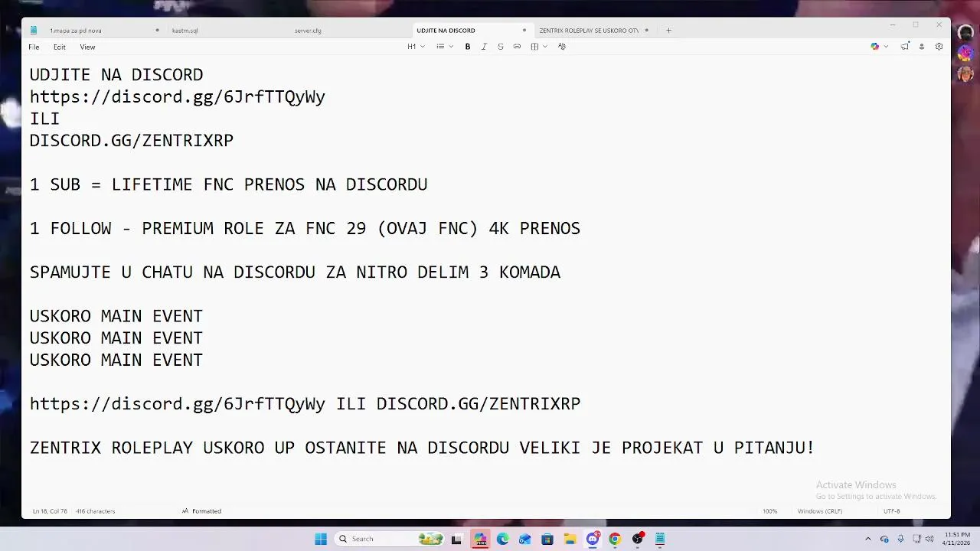Click the 'ZENTRIX ROLEPLAY USKORO UP' line

(x=422, y=448)
